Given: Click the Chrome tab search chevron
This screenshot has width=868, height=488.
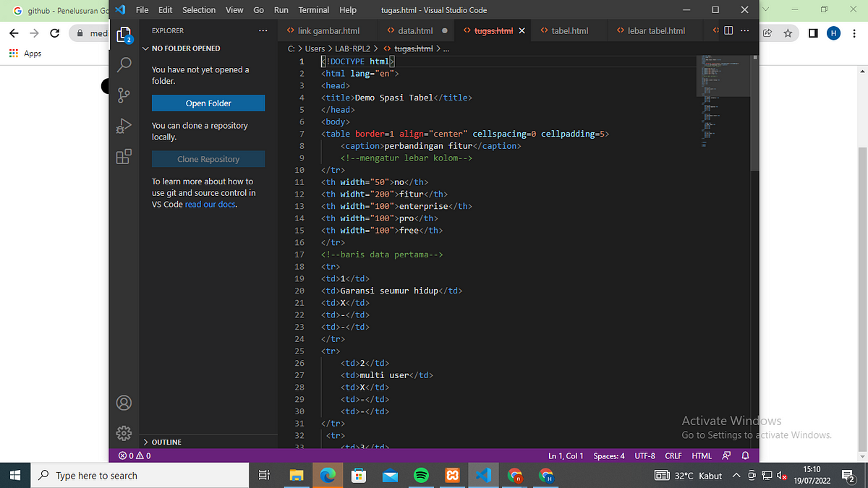Looking at the screenshot, I should (x=767, y=10).
